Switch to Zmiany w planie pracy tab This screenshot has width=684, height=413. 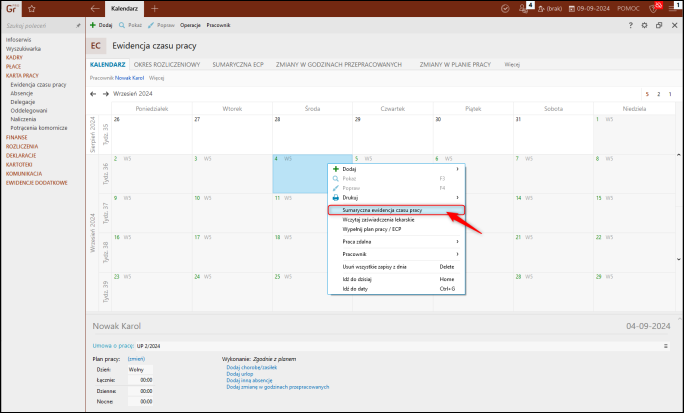(x=455, y=64)
